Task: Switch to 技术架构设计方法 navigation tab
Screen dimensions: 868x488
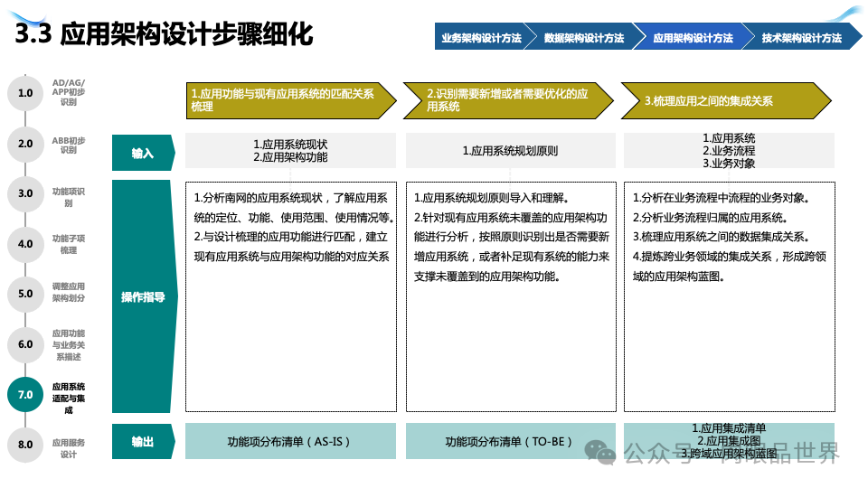Action: [x=801, y=37]
